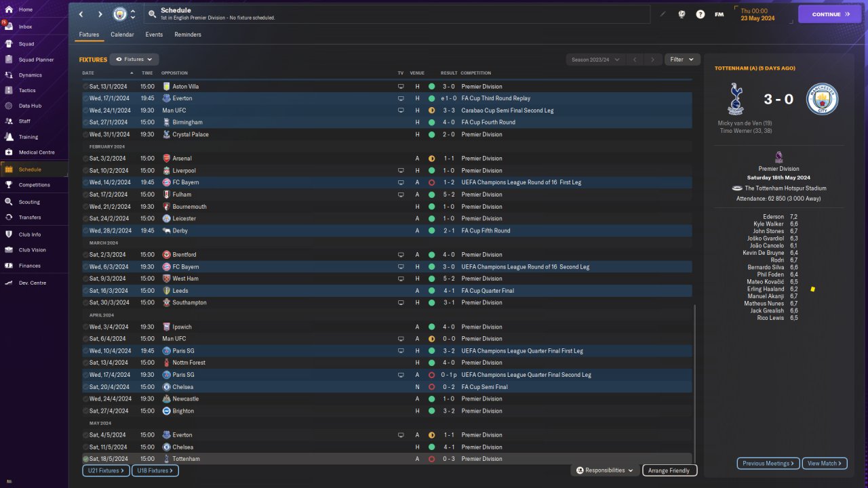Tick the Ipswich 3/4/2024 fixture checkbox
This screenshot has width=868, height=488.
point(85,327)
